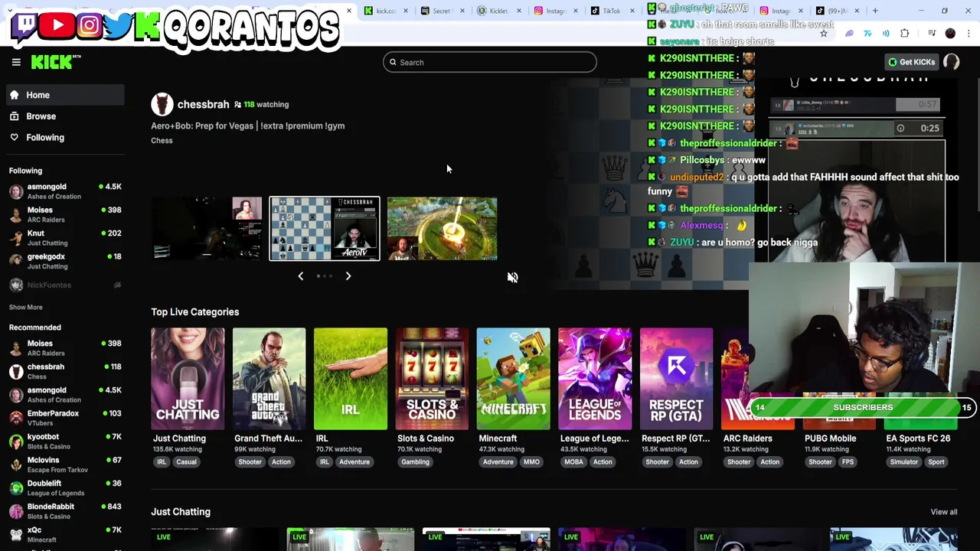980x551 pixels.
Task: Open the Chrome three-dot menu
Action: (x=969, y=34)
